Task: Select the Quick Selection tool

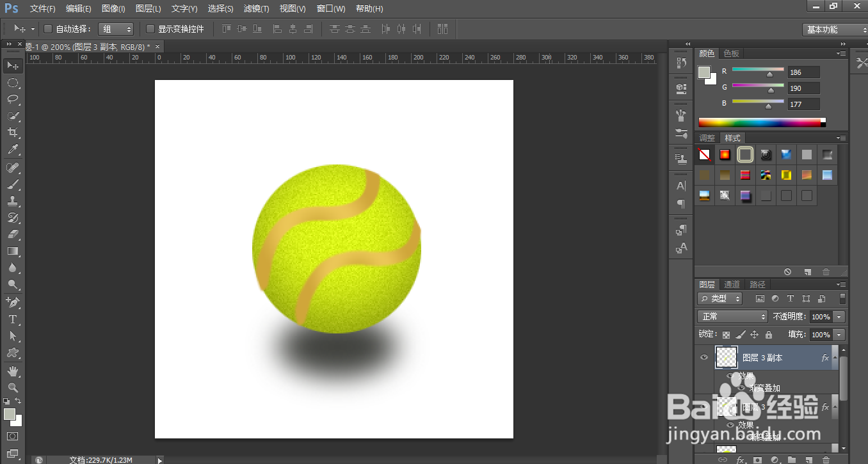Action: point(13,116)
